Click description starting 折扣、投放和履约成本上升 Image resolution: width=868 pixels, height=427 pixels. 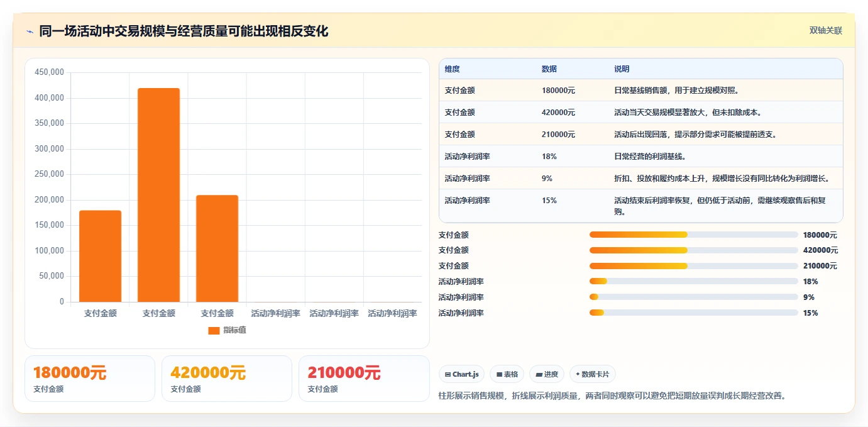point(722,179)
